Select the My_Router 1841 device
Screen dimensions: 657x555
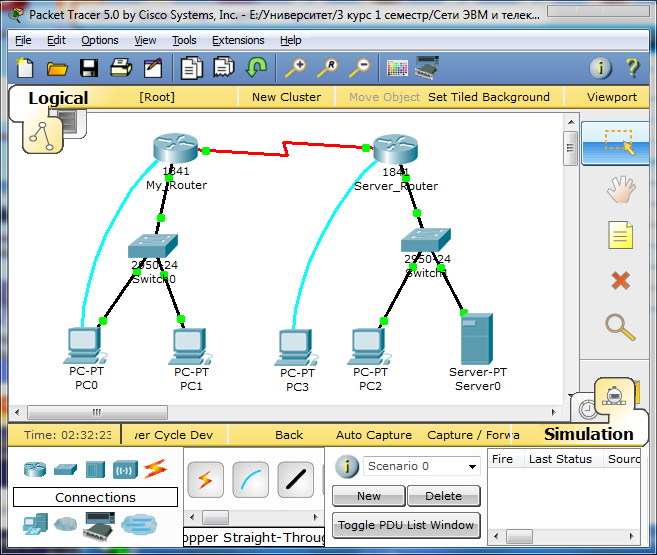click(x=175, y=148)
